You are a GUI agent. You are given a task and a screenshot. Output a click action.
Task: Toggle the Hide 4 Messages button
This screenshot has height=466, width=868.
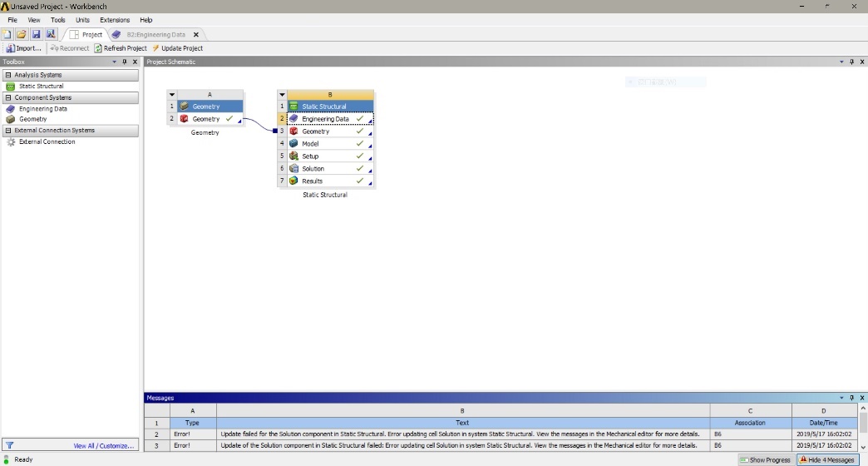826,459
